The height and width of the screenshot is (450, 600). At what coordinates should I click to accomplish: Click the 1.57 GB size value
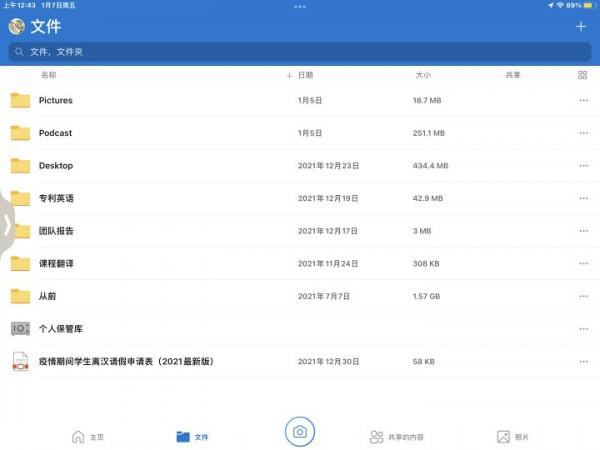[x=426, y=296]
